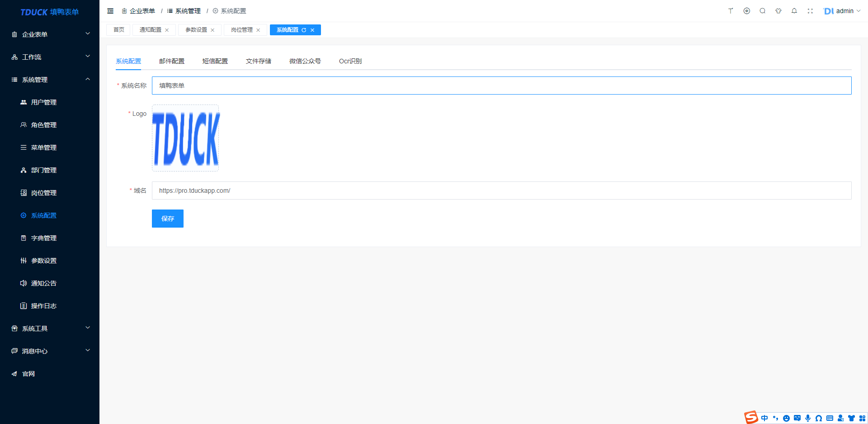Image resolution: width=868 pixels, height=424 pixels.
Task: Focus the 系统名称 input field
Action: pos(501,86)
